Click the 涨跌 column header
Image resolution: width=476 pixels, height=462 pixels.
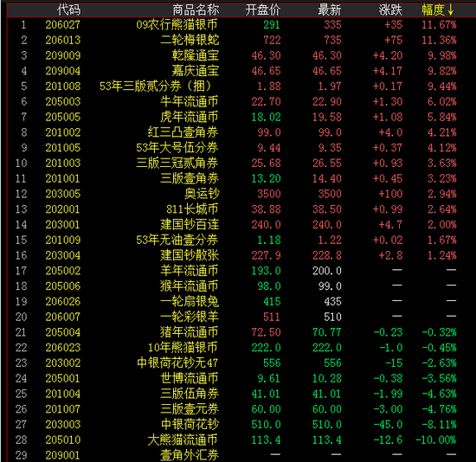[390, 10]
